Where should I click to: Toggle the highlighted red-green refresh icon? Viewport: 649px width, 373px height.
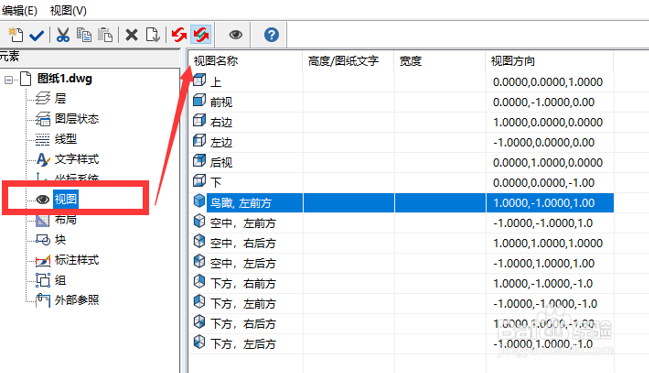coord(201,35)
